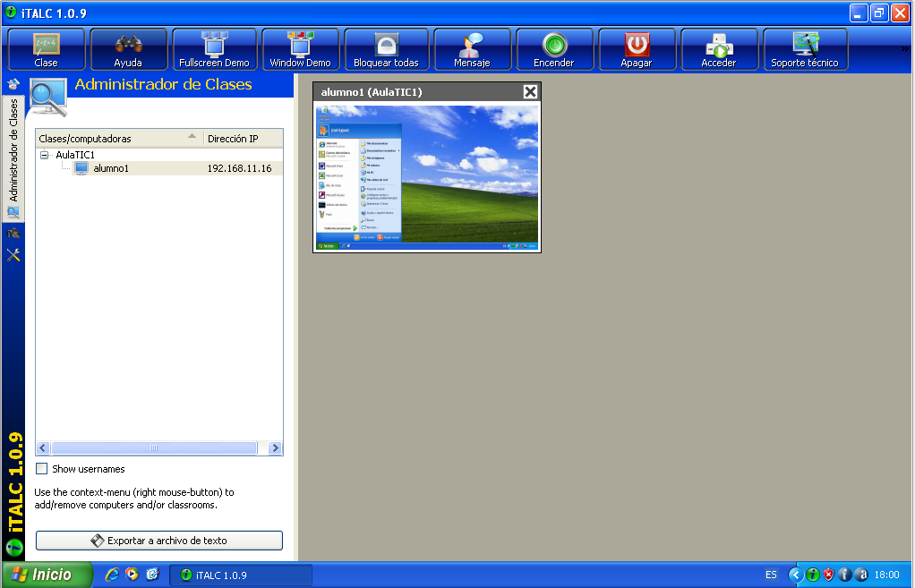Shut down computers with Apagar
This screenshot has height=588, width=915.
637,50
